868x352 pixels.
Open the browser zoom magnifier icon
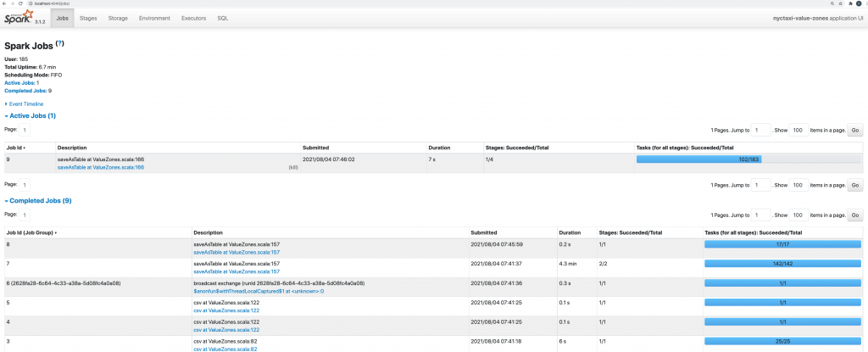(x=832, y=3)
